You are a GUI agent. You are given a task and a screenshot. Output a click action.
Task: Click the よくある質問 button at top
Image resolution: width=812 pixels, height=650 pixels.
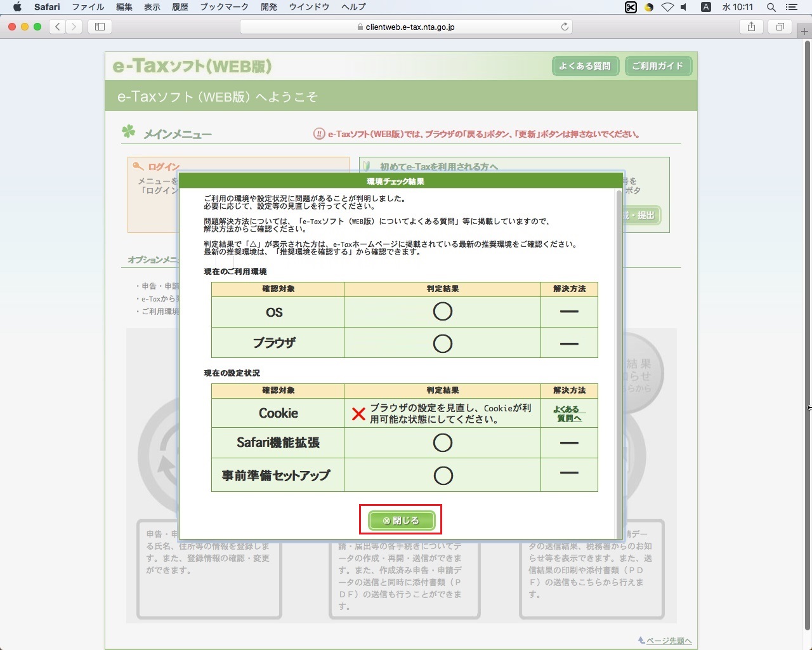point(585,66)
